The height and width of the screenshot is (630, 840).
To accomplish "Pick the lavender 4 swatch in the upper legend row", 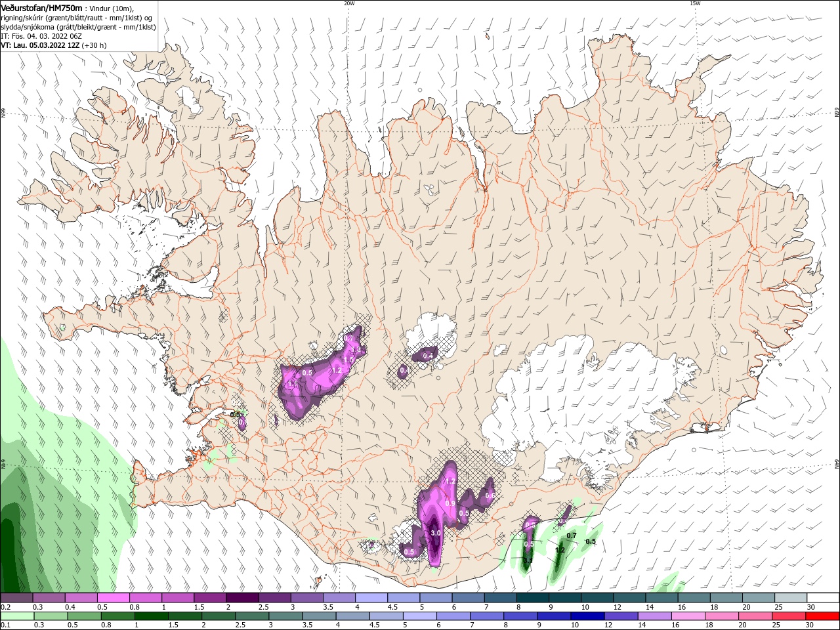I will (371, 598).
